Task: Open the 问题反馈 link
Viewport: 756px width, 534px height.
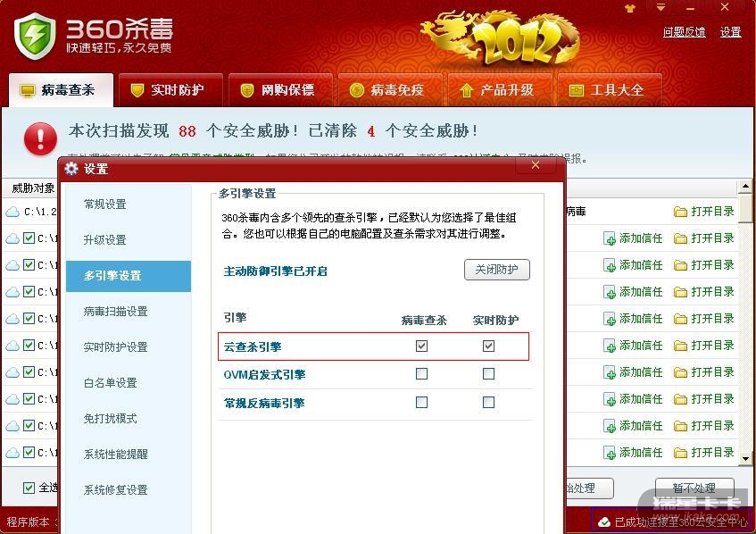Action: pos(685,32)
